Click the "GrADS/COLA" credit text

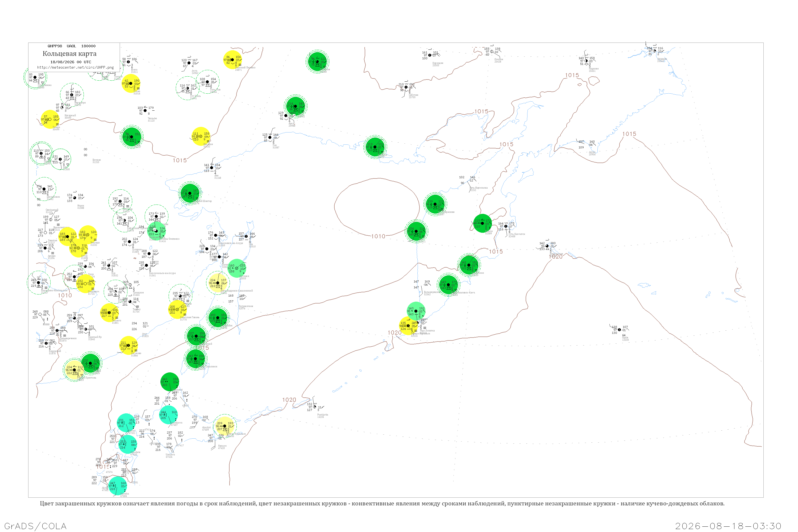tap(35, 526)
